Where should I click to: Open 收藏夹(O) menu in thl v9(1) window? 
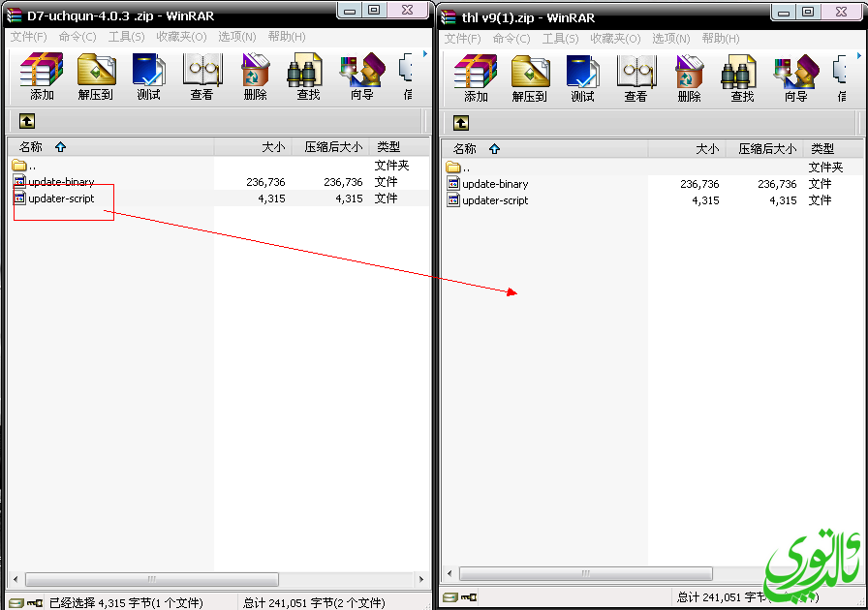click(615, 39)
